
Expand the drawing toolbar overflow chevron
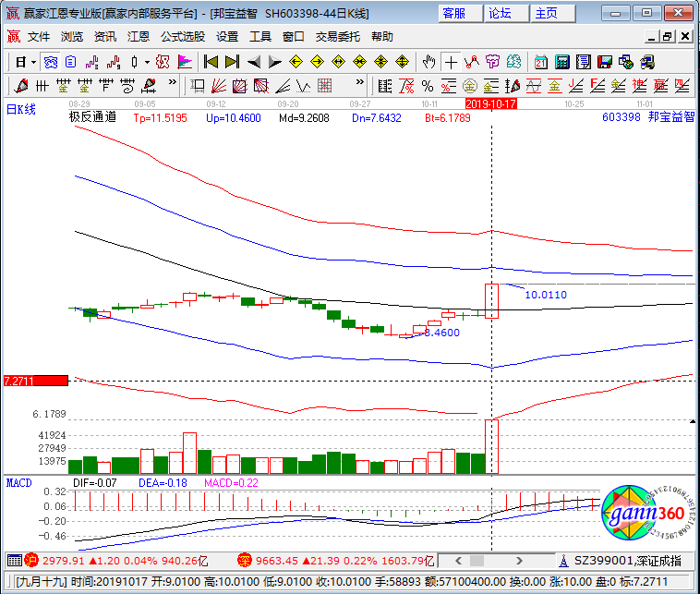[173, 82]
